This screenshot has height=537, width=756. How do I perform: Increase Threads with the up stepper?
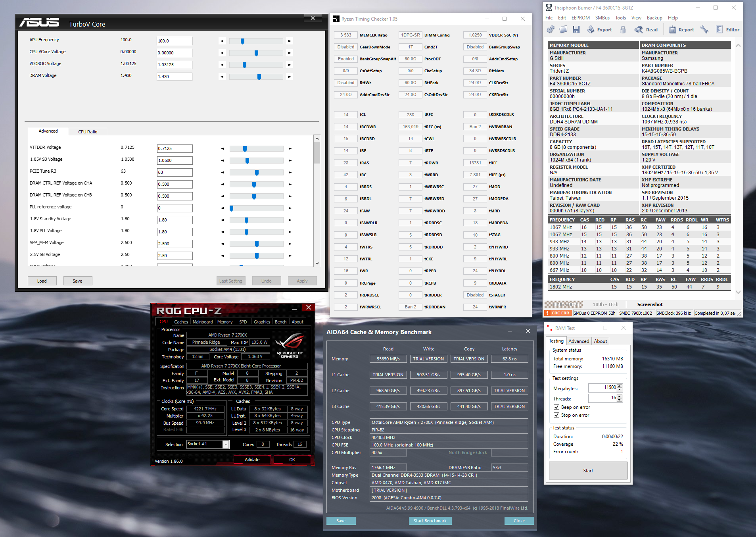point(620,396)
